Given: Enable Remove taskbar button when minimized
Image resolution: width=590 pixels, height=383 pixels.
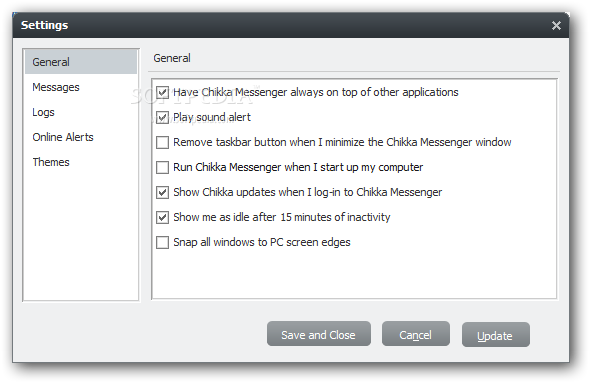Looking at the screenshot, I should pos(163,143).
